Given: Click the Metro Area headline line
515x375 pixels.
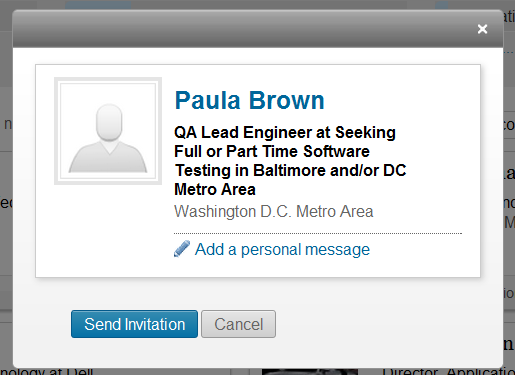Looking at the screenshot, I should coord(215,189).
